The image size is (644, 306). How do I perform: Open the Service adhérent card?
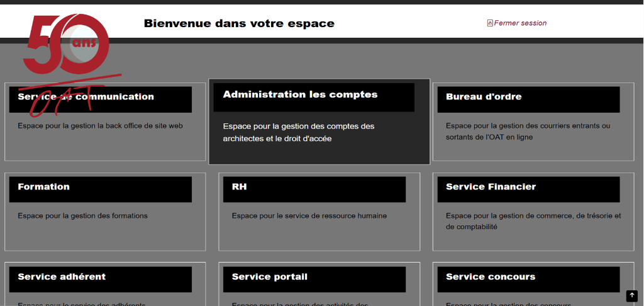coord(62,277)
